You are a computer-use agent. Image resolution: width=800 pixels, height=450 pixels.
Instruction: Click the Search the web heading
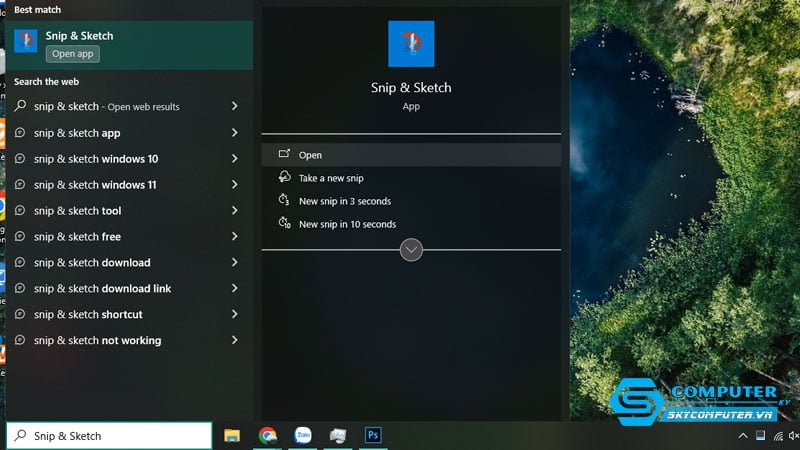pyautogui.click(x=46, y=82)
